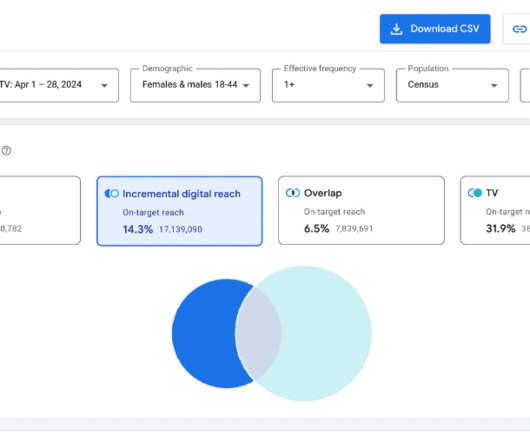Select the Incremental digital reach card
The width and height of the screenshot is (530, 442).
[x=179, y=211]
